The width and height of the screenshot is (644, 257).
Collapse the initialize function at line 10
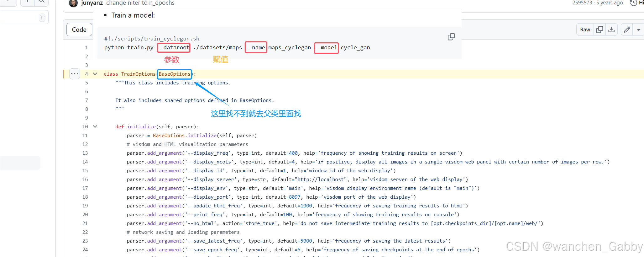95,126
